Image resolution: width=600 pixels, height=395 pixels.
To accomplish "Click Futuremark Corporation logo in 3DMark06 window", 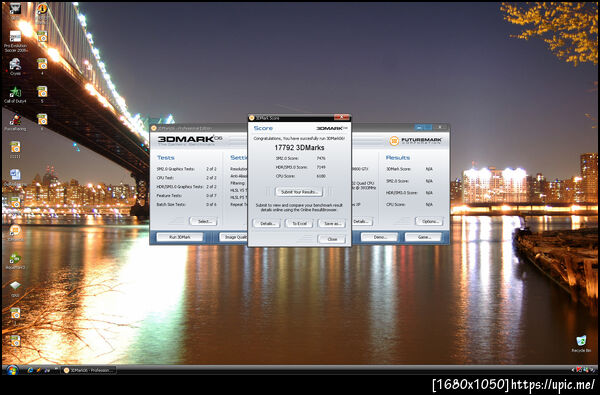I will 416,140.
